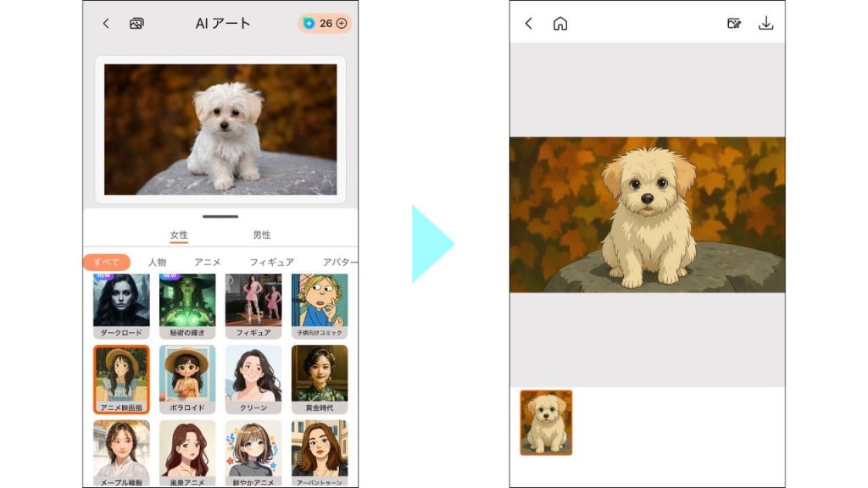Image resolution: width=868 pixels, height=488 pixels.
Task: Tap the original dog photo preview
Action: [x=220, y=129]
